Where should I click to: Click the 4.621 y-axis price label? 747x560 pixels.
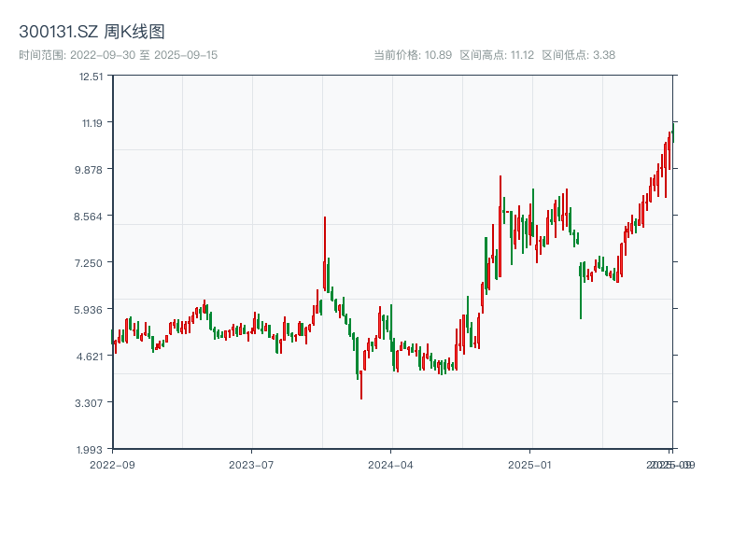click(91, 356)
